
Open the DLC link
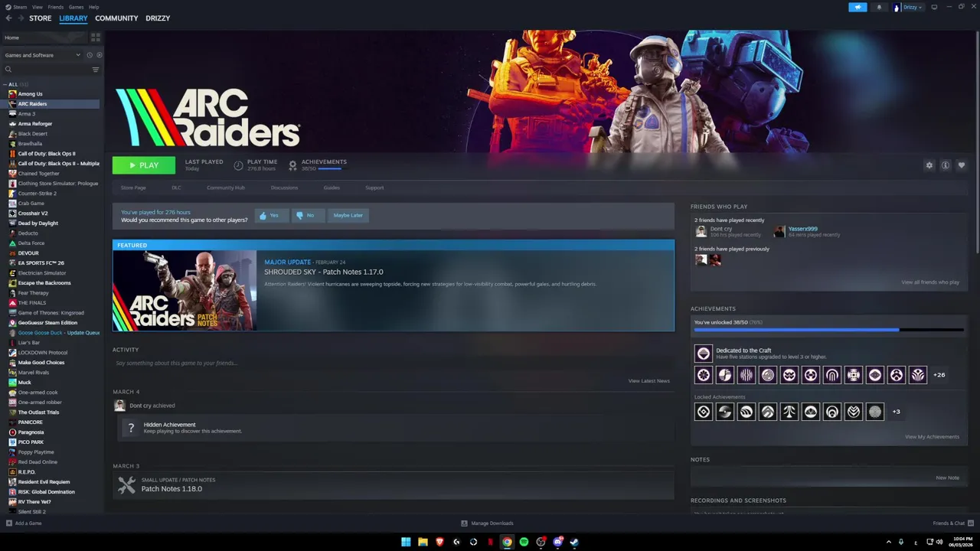(177, 187)
